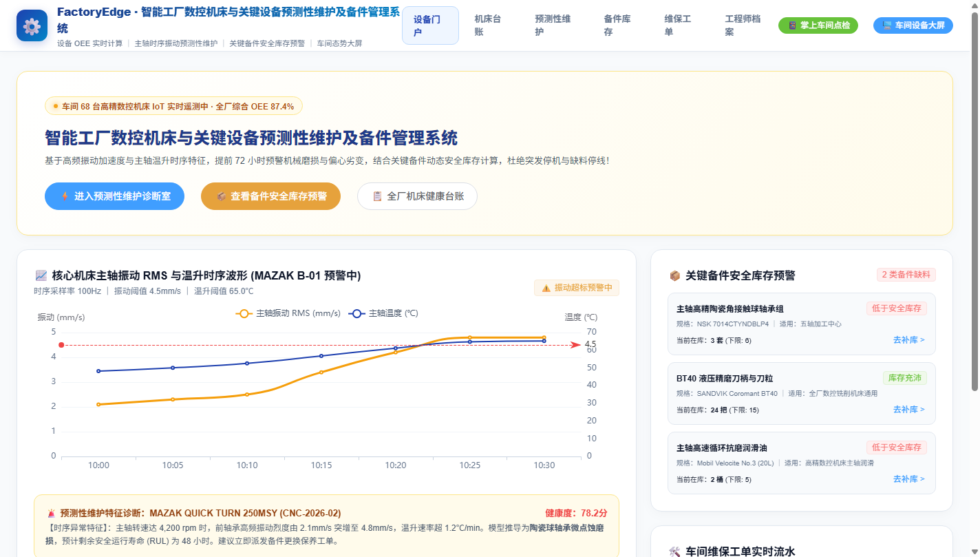The height and width of the screenshot is (557, 980).
Task: Click the 掌上车间点检 button
Action: point(818,25)
